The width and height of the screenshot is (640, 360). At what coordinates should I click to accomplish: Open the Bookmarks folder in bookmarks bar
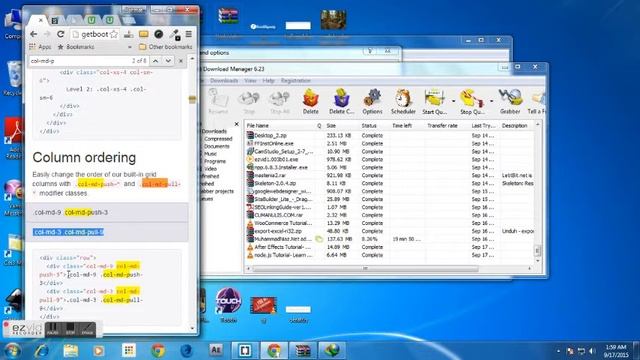(76, 47)
